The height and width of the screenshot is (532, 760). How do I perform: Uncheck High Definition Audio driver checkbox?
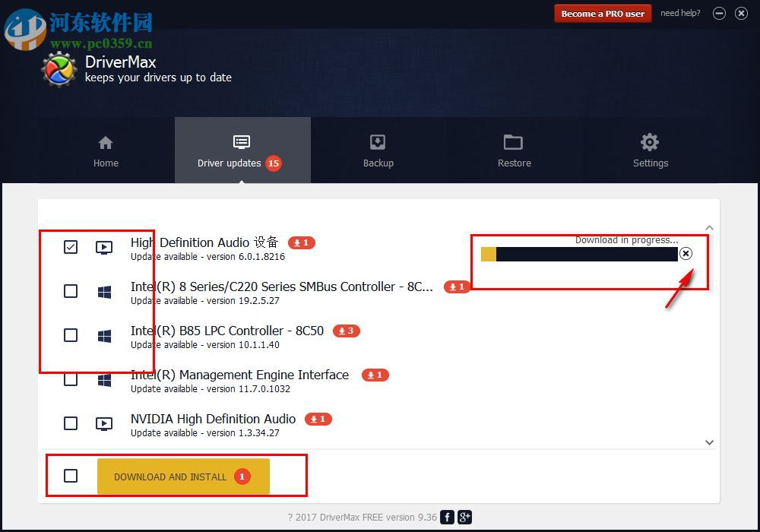[71, 247]
